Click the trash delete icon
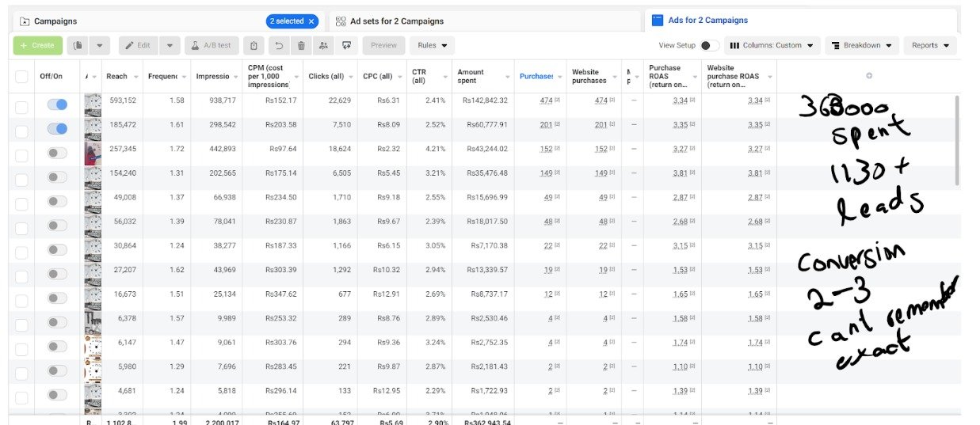Screen dimensions: 980x425 point(301,46)
